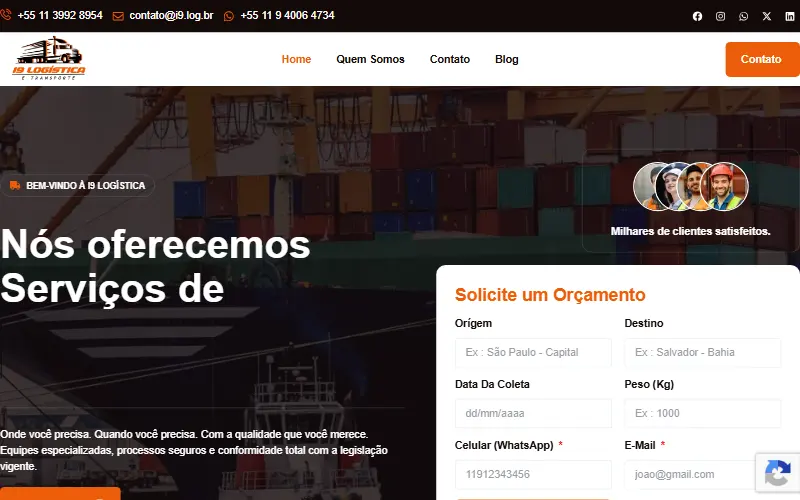Click the 'Peso (Kg)' label
The image size is (800, 500).
pos(649,384)
